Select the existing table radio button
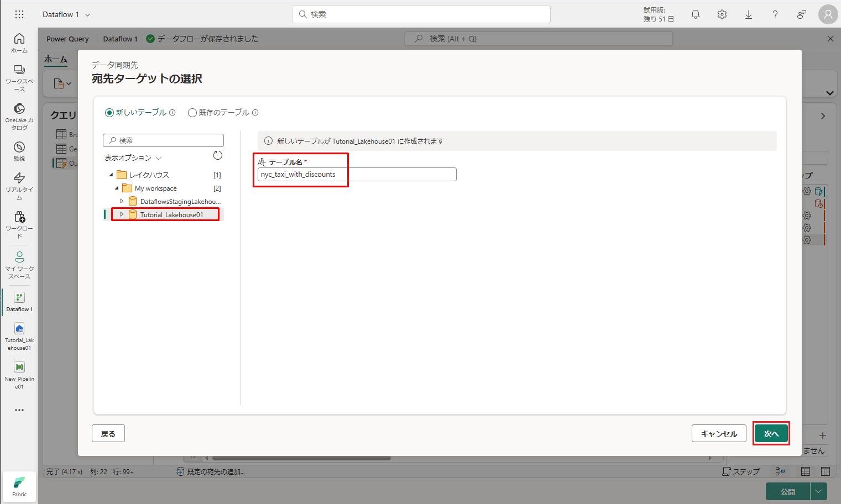 (192, 113)
